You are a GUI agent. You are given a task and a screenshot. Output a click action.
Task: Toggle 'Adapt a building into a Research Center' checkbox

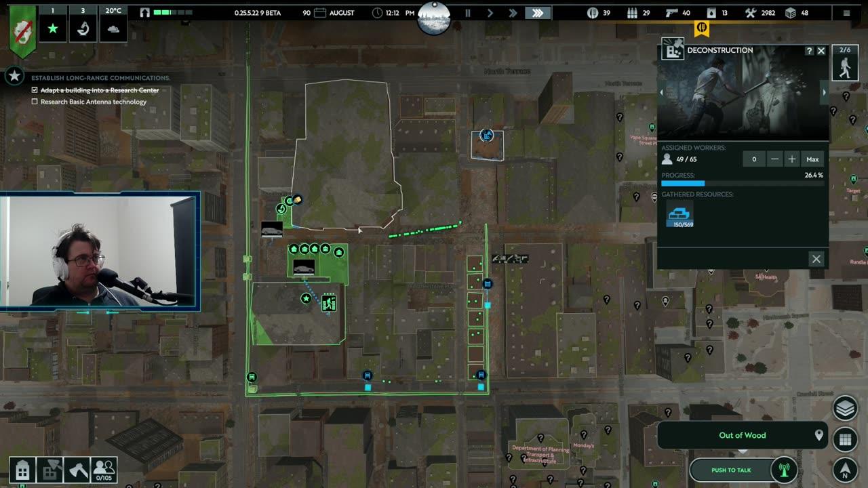coord(35,90)
